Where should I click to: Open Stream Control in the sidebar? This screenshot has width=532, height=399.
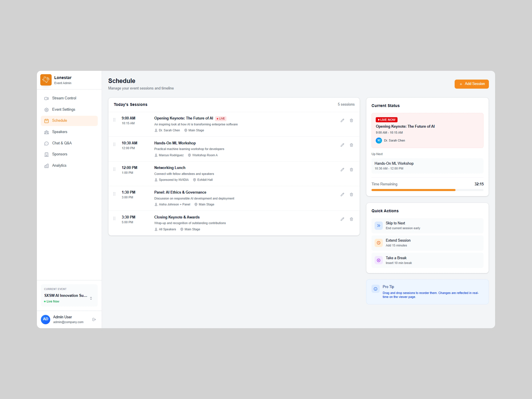(64, 98)
